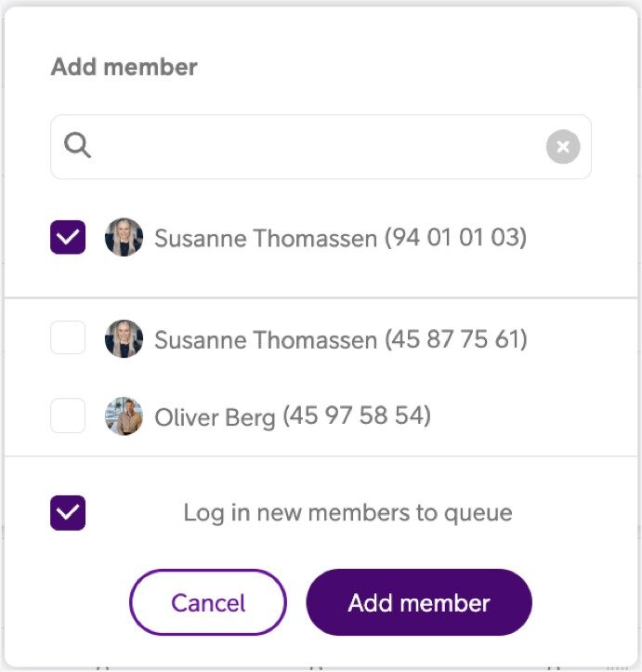Click the phone number 45 97 58 54
This screenshot has width=642, height=672.
357,416
